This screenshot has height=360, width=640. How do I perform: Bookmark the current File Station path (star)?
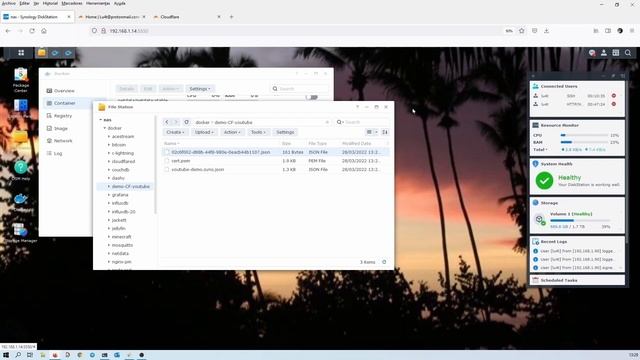point(327,122)
